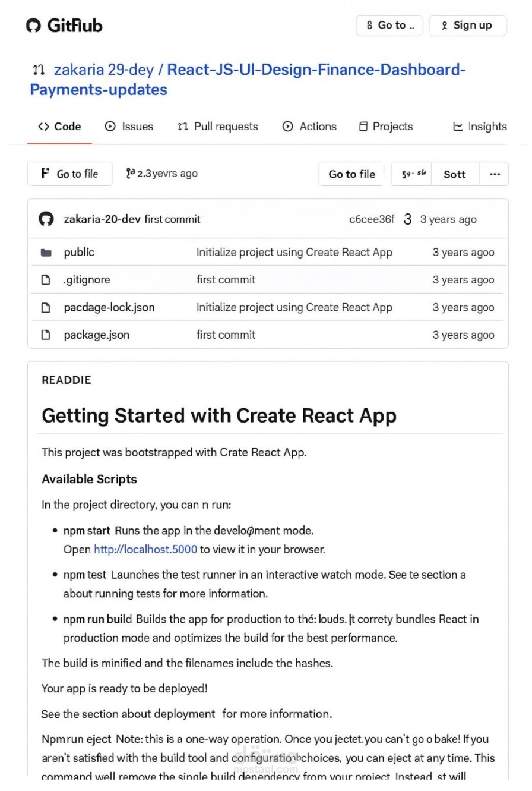Viewport: 532px width, 791px height.
Task: Click the 'Available Scripts' subheading
Action: coord(89,479)
